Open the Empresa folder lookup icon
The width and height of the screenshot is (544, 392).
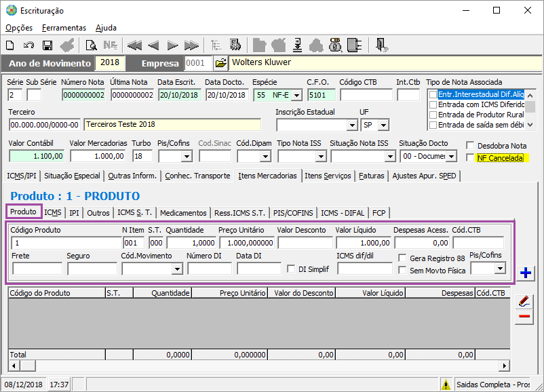pos(220,63)
